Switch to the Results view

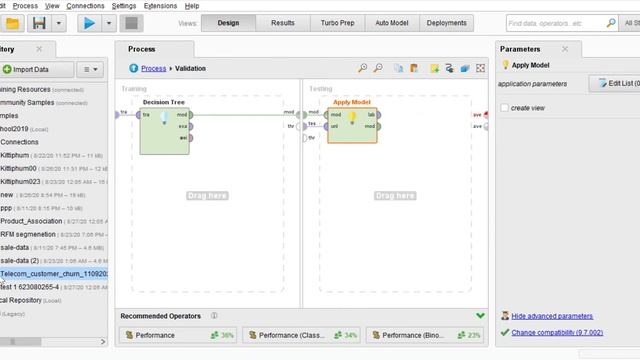pos(283,23)
